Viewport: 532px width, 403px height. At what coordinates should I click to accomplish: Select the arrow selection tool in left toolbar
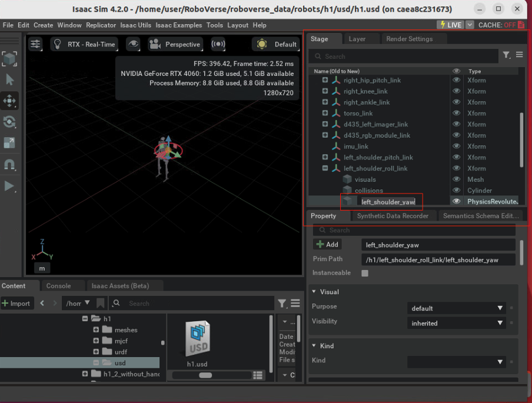click(9, 80)
